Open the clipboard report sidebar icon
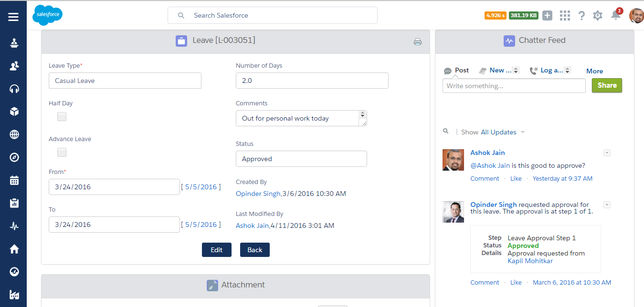 pyautogui.click(x=14, y=203)
